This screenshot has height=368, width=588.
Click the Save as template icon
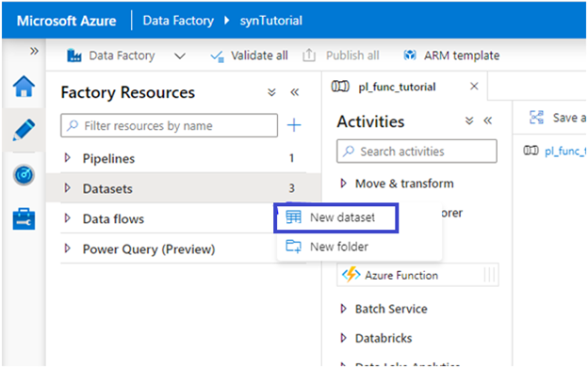536,118
